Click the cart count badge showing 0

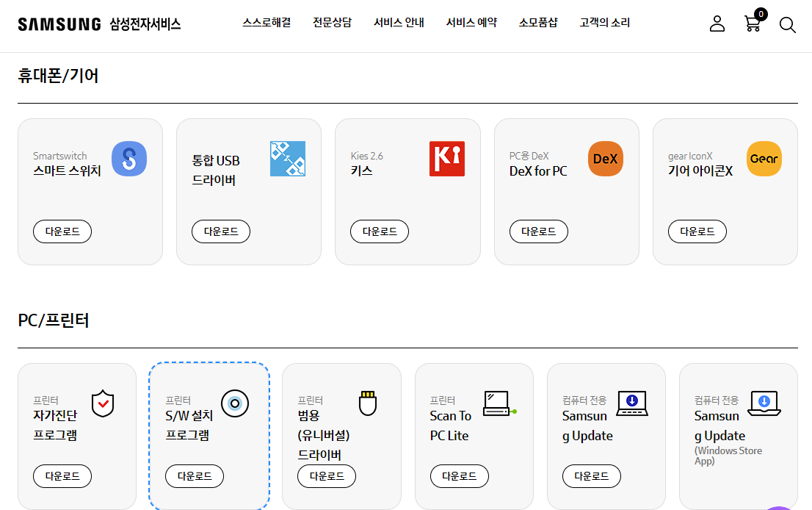coord(761,14)
